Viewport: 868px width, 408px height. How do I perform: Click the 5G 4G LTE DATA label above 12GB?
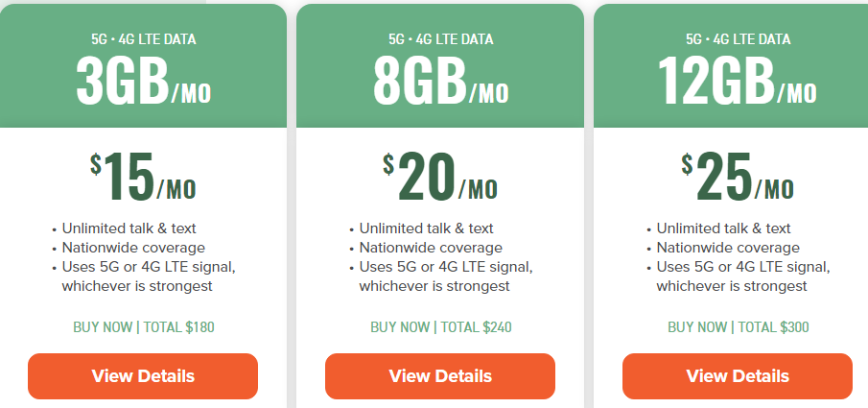(738, 39)
